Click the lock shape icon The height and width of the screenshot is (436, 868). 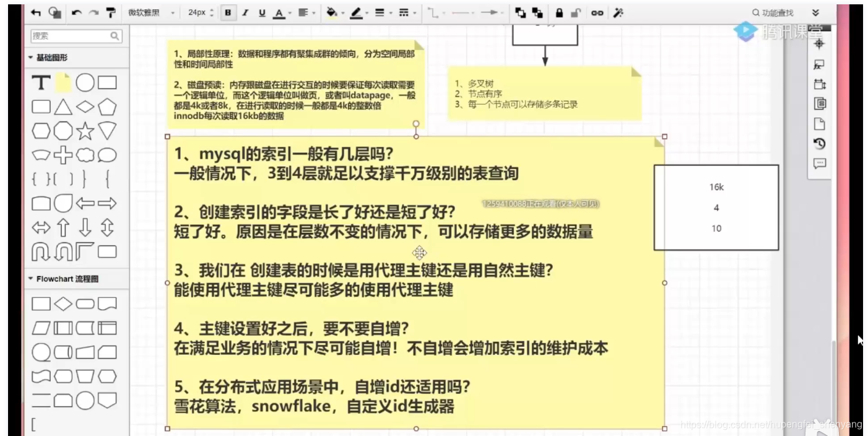point(559,12)
